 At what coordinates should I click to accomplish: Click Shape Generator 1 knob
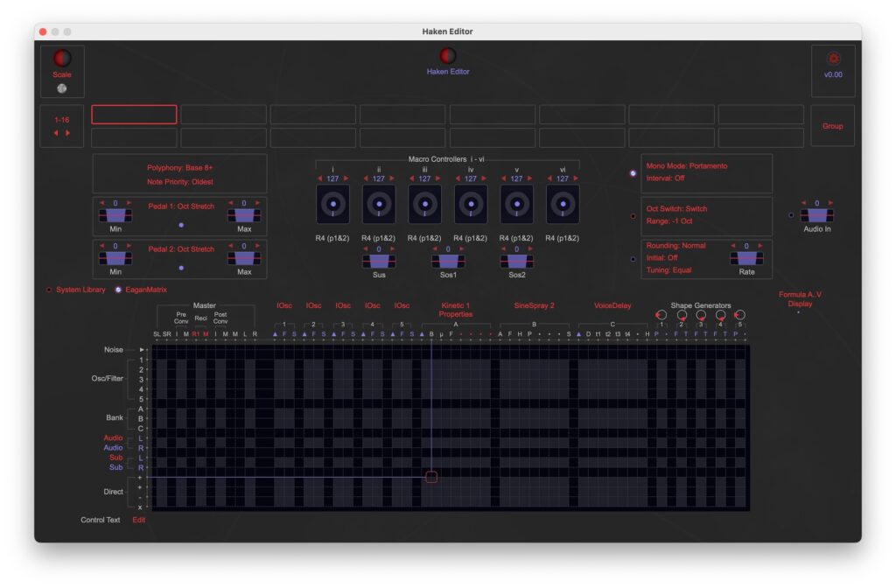[x=661, y=315]
